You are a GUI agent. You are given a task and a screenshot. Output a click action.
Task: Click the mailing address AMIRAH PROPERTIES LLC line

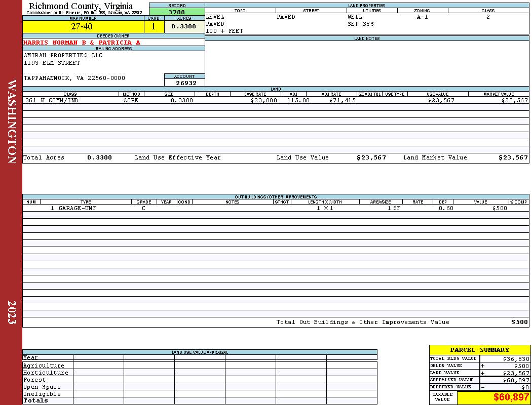63,55
